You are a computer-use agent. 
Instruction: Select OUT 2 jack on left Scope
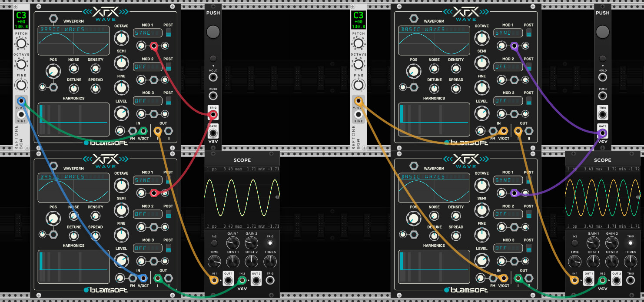click(x=256, y=280)
